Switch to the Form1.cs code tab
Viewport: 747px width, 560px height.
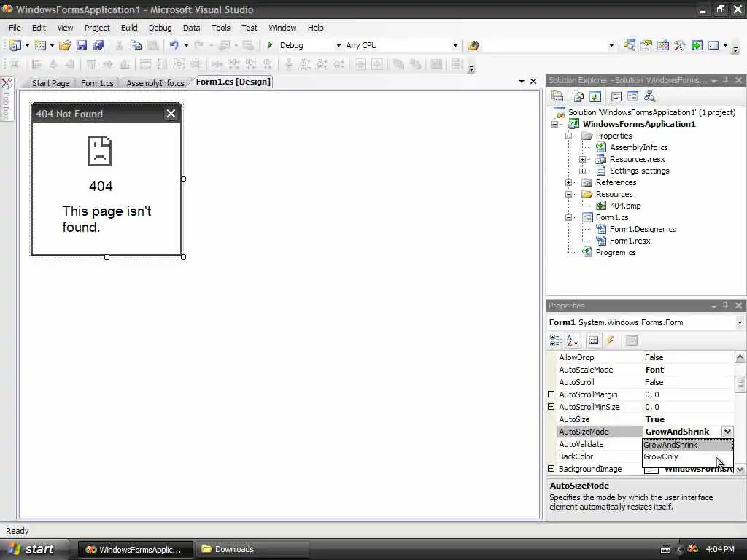pyautogui.click(x=97, y=83)
